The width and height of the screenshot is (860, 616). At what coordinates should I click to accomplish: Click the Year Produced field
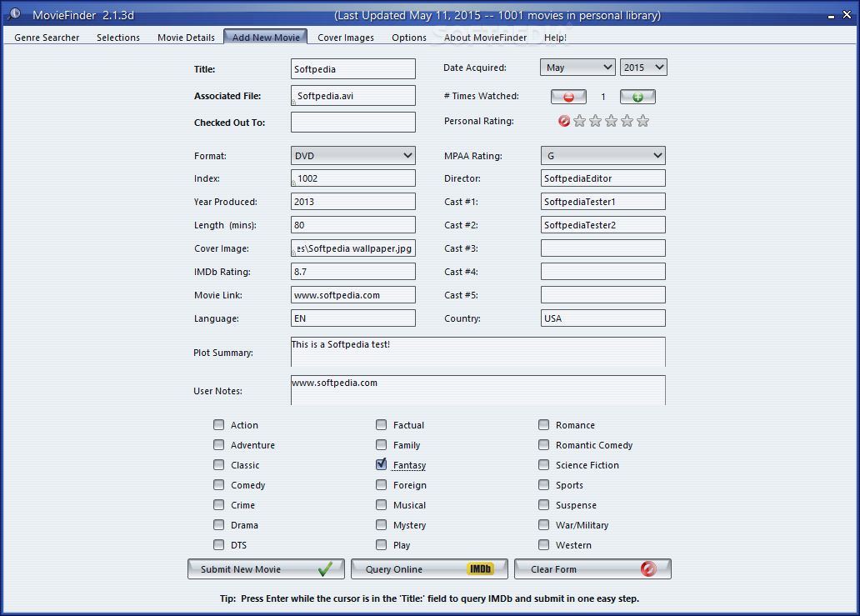click(352, 202)
